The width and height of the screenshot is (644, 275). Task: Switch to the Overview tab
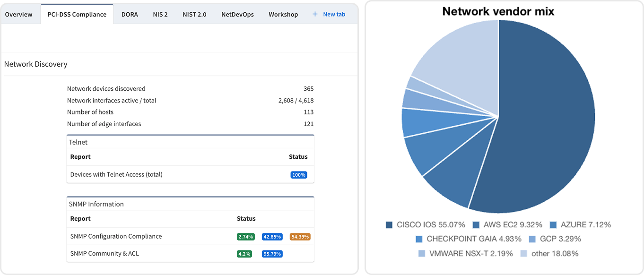point(19,14)
